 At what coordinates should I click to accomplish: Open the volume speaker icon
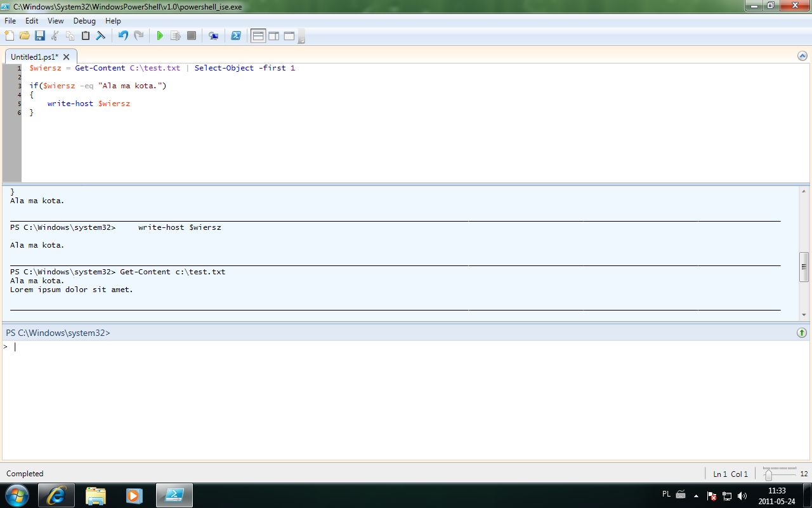742,495
